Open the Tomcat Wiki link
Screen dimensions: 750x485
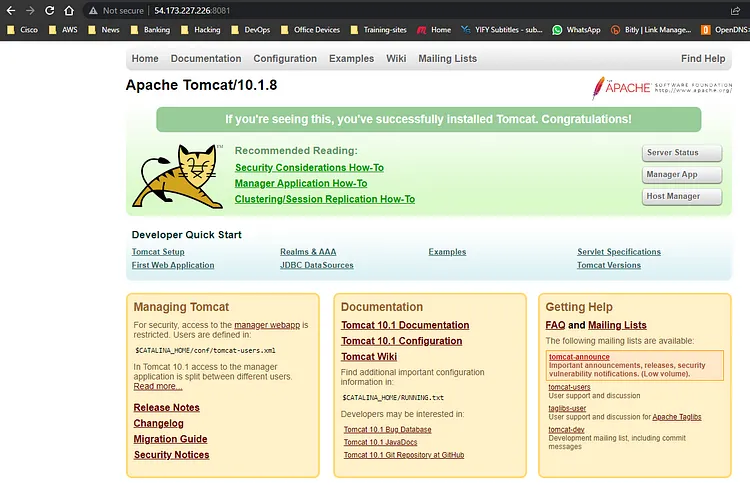coord(369,357)
